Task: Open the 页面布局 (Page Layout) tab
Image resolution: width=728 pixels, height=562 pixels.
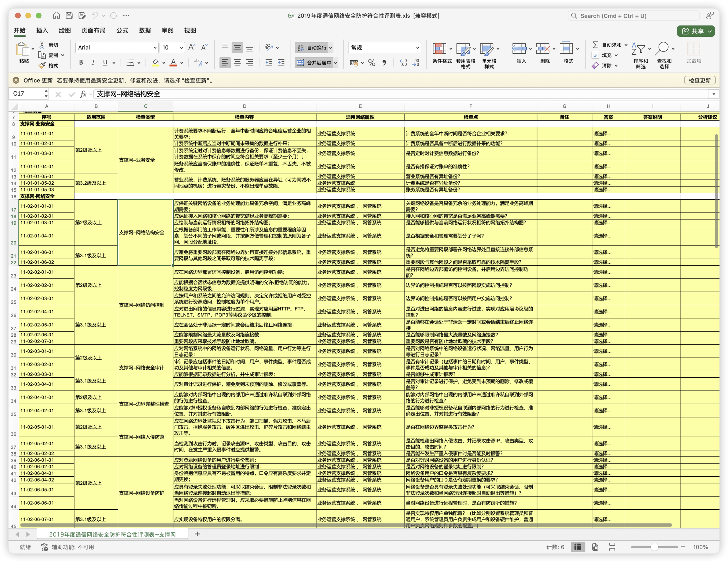Action: click(x=93, y=30)
